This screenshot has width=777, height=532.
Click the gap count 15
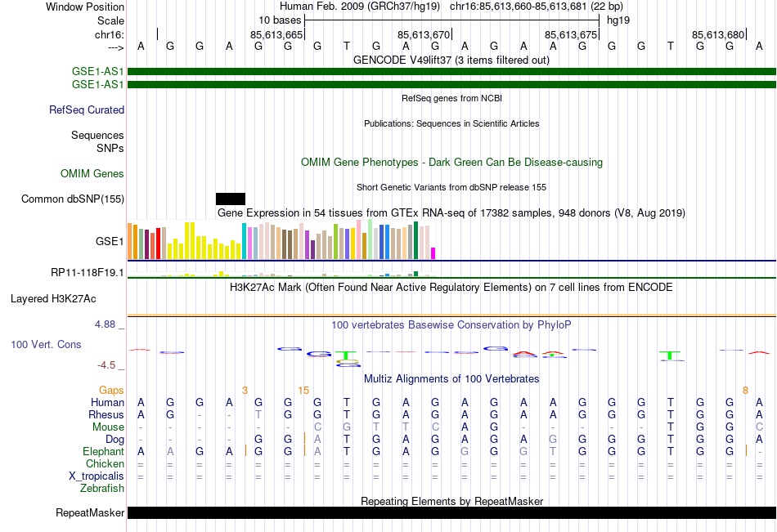pyautogui.click(x=303, y=391)
